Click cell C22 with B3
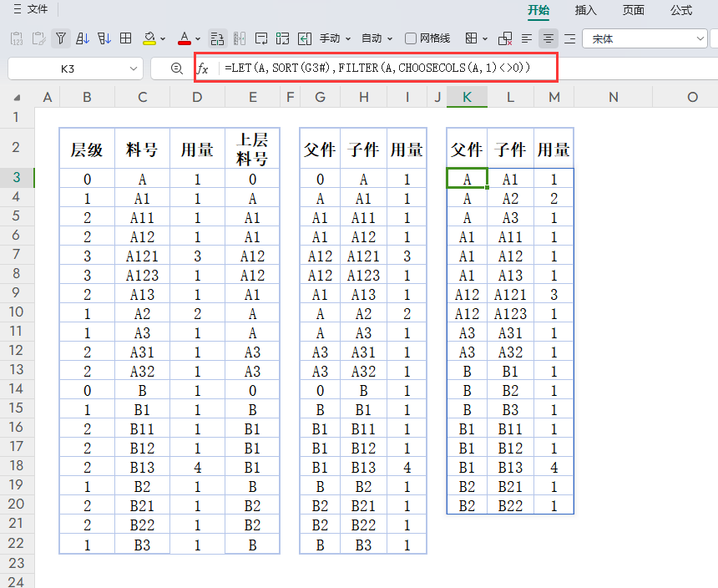Viewport: 718px width, 588px height. (x=143, y=545)
